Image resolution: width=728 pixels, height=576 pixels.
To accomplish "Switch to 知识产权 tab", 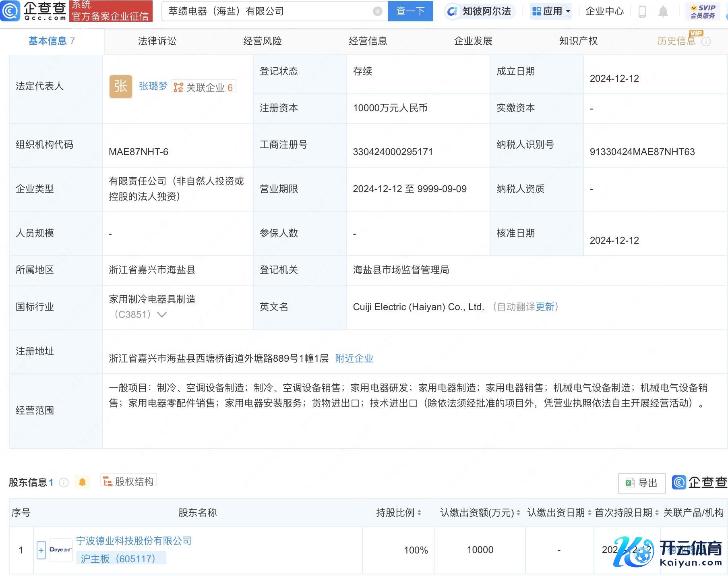I will coord(578,41).
